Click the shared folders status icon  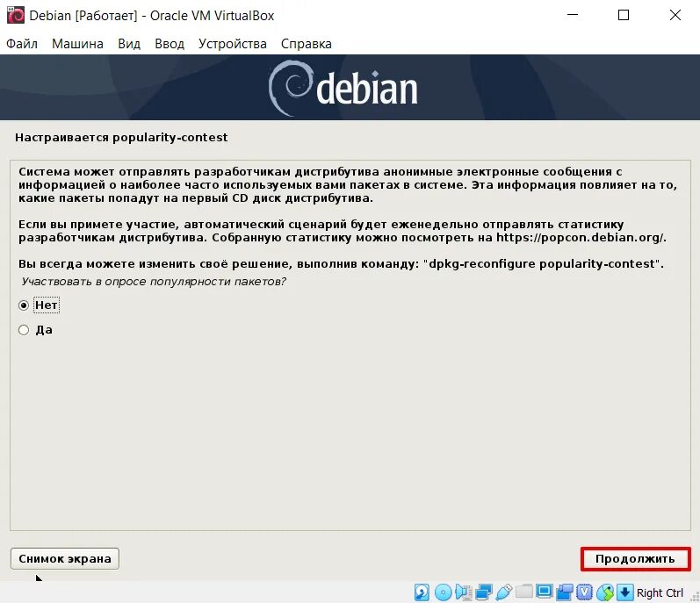tap(524, 592)
